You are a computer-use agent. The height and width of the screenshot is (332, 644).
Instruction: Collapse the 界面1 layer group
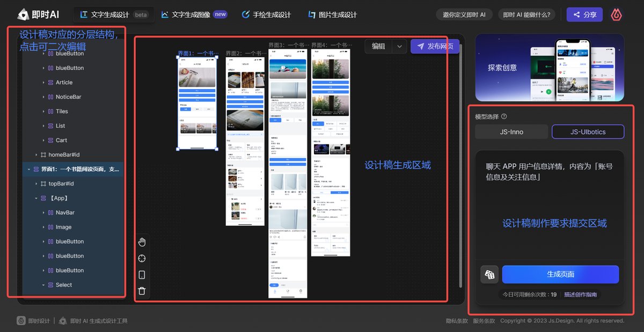28,169
